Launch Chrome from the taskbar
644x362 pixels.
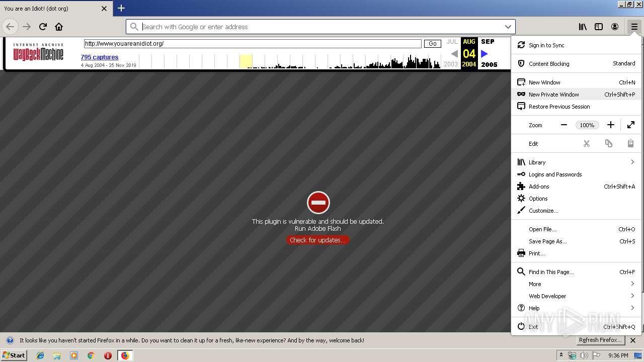(91, 355)
